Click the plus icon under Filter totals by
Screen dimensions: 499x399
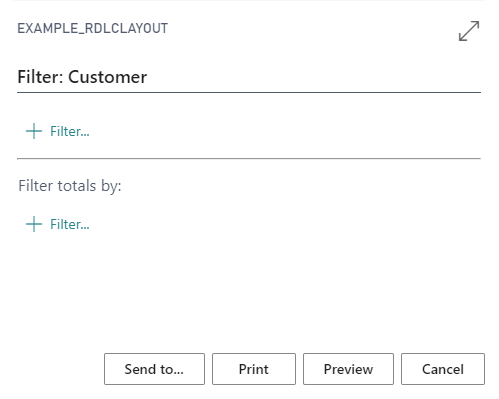[x=34, y=224]
